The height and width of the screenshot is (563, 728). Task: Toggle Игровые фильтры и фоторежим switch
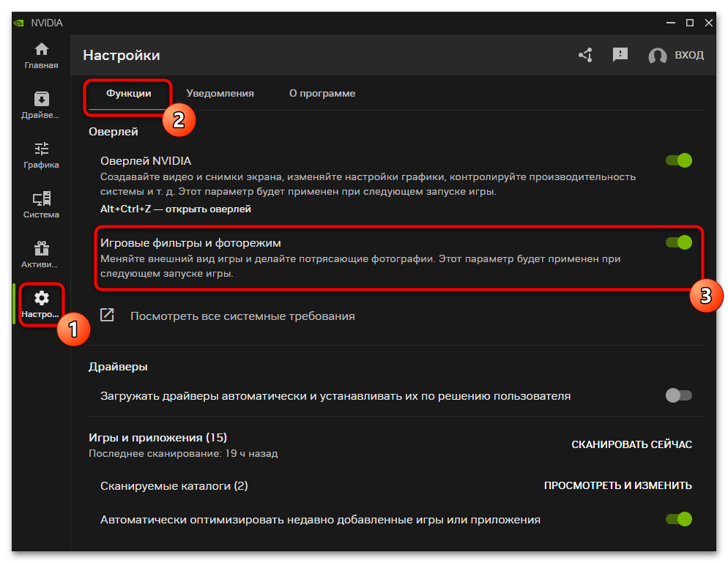pos(678,242)
